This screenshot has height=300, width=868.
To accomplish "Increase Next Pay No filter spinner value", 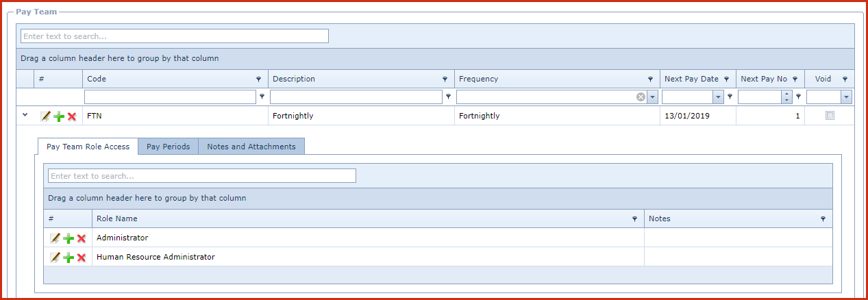I will point(786,95).
